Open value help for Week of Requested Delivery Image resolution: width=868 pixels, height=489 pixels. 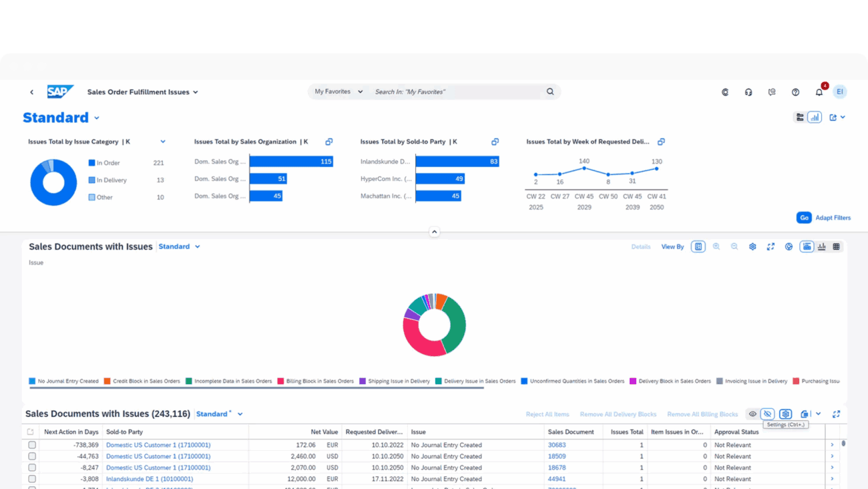(661, 142)
